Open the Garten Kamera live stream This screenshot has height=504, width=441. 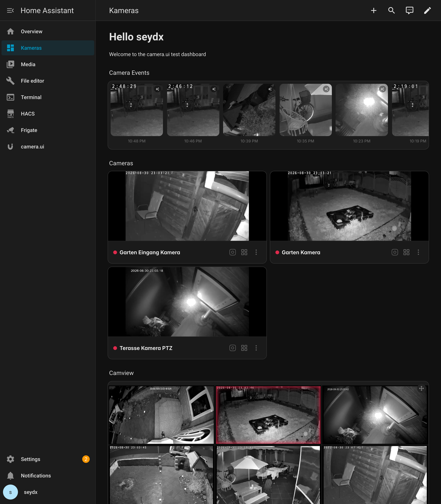pos(349,206)
